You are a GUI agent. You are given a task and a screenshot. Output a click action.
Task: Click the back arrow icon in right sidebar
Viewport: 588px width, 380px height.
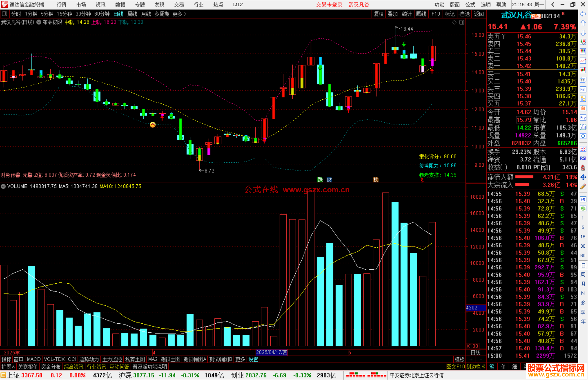pyautogui.click(x=583, y=14)
